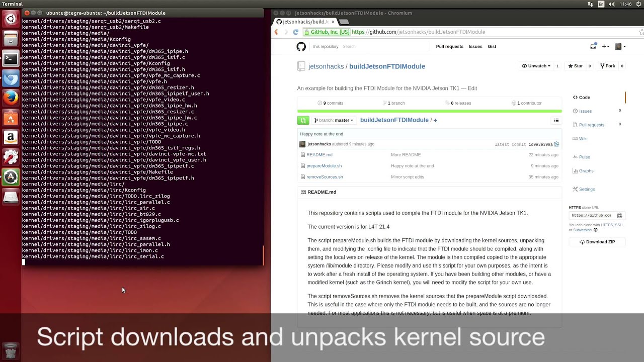The image size is (644, 362).
Task: Open prepareModule.sh file
Action: [x=324, y=166]
